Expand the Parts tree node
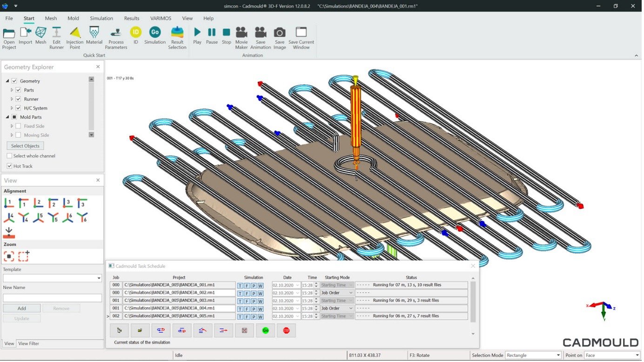The image size is (644, 362). pyautogui.click(x=12, y=90)
